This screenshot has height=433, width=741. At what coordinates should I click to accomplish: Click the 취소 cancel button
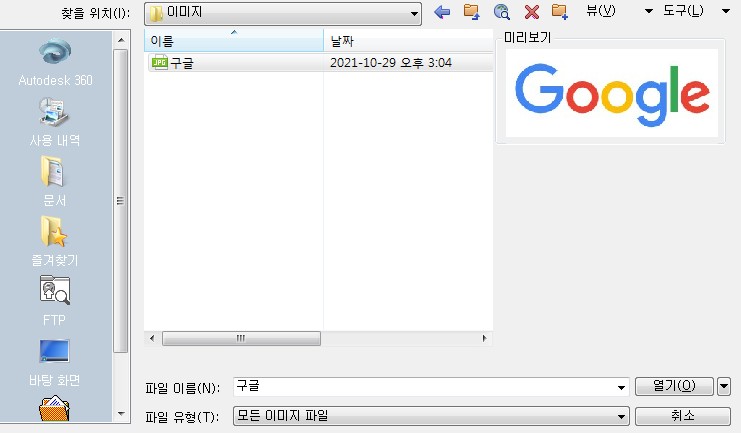pyautogui.click(x=682, y=416)
